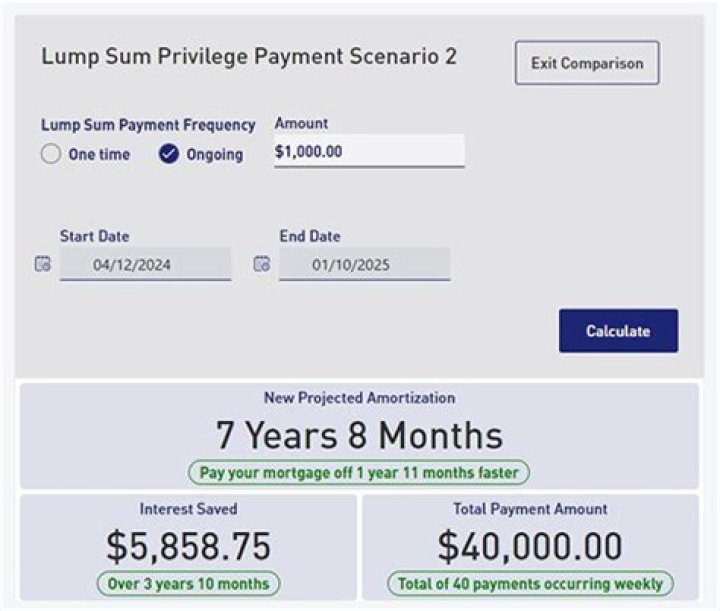Click the Lump Sum Payment Frequency label

coord(148,125)
